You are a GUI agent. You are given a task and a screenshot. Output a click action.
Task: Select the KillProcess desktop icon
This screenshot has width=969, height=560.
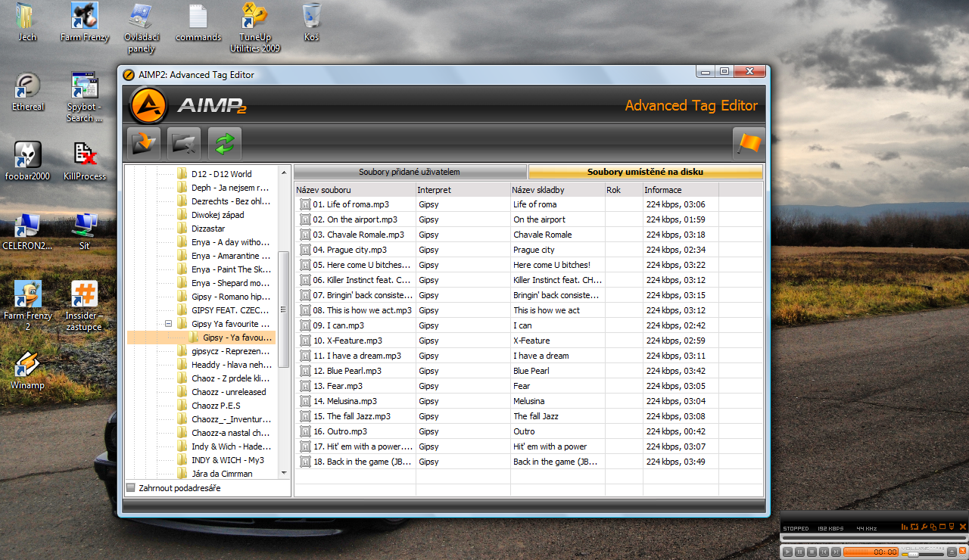tap(85, 161)
